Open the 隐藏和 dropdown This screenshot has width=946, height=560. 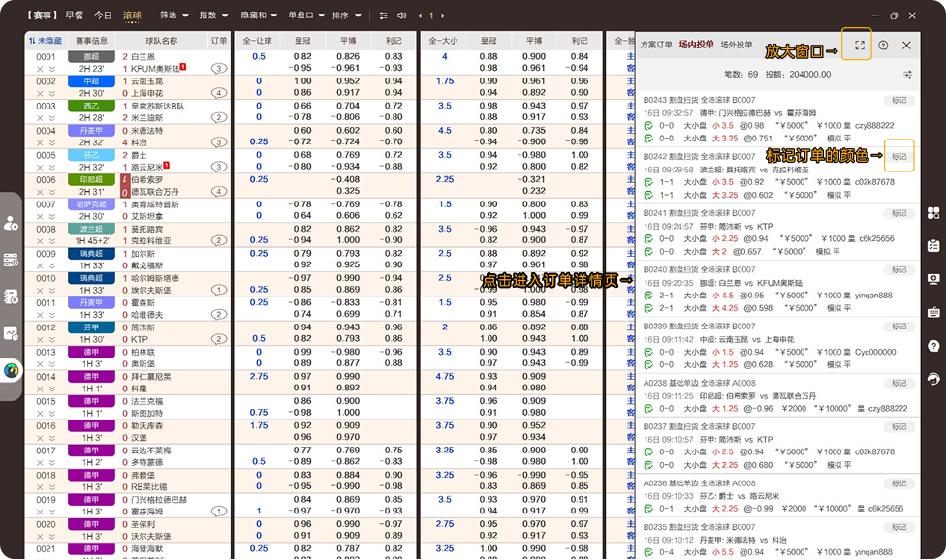(259, 16)
